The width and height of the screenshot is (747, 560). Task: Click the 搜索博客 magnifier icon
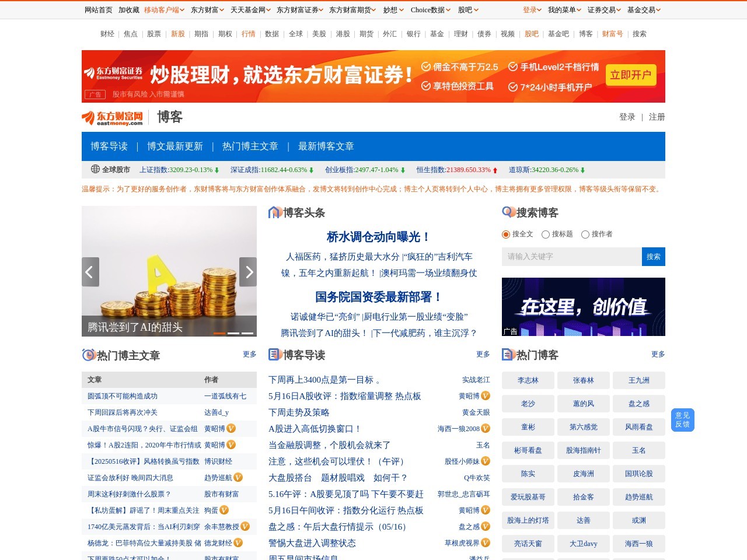tap(509, 212)
